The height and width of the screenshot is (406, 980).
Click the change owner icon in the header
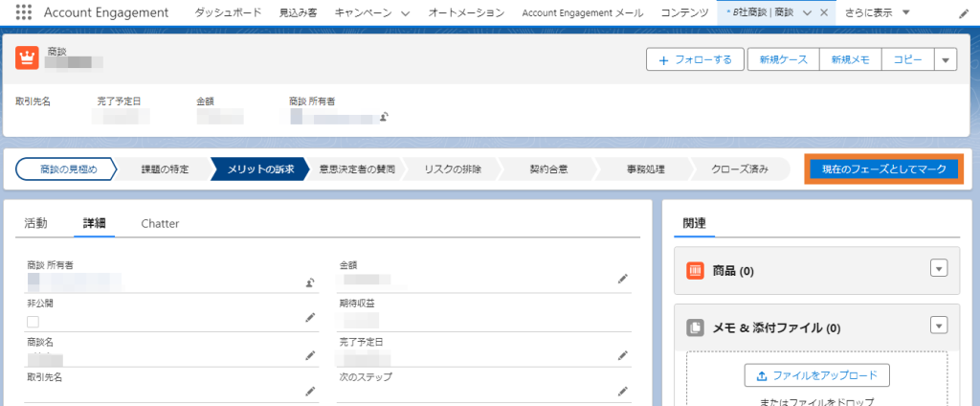[x=383, y=117]
